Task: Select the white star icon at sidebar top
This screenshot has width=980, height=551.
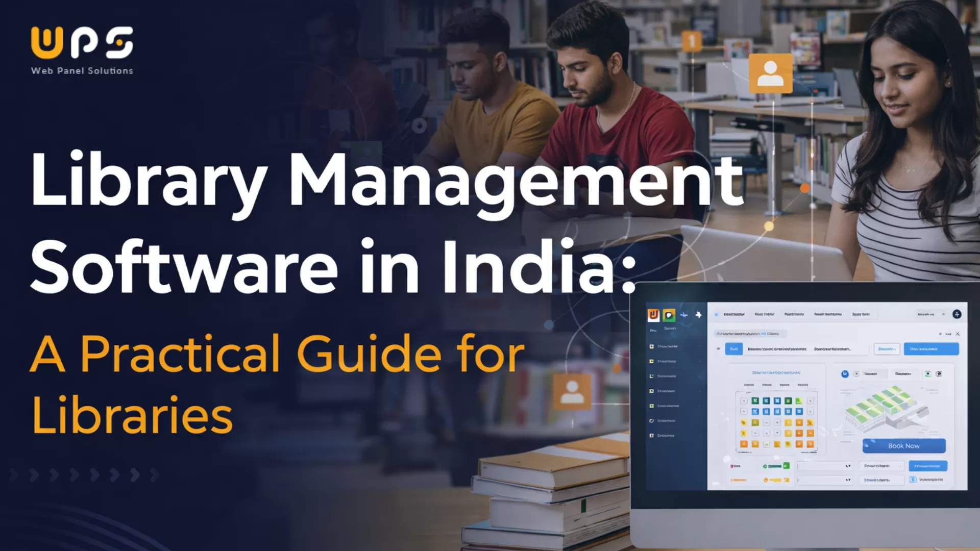Action: 699,314
